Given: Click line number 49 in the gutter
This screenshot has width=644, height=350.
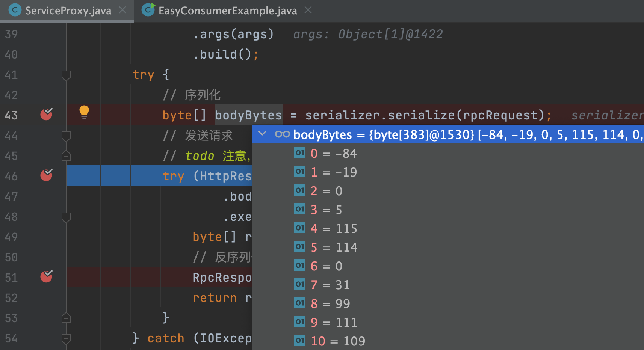Looking at the screenshot, I should point(11,237).
